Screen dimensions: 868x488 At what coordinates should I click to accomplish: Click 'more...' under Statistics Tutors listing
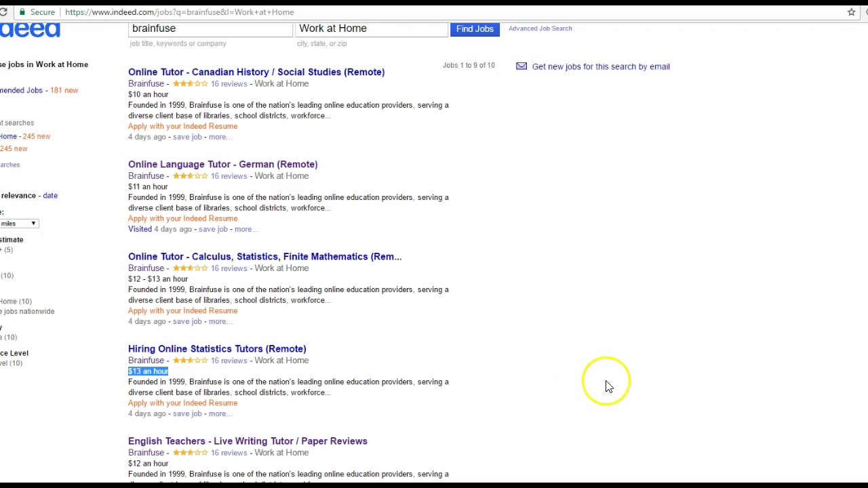point(220,413)
